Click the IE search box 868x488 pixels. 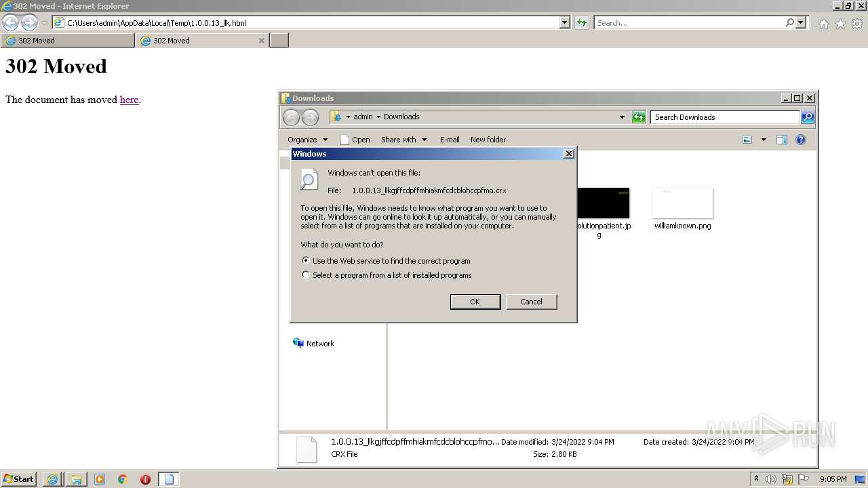pos(690,22)
